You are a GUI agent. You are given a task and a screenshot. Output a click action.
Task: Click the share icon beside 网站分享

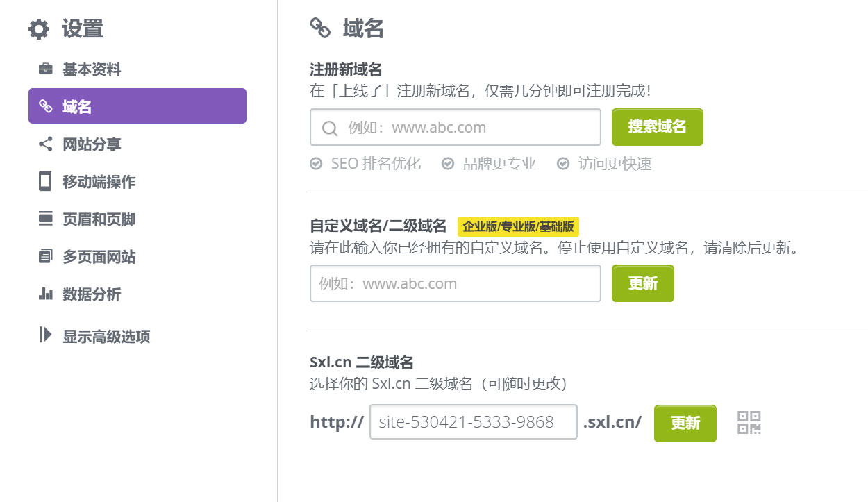(45, 144)
